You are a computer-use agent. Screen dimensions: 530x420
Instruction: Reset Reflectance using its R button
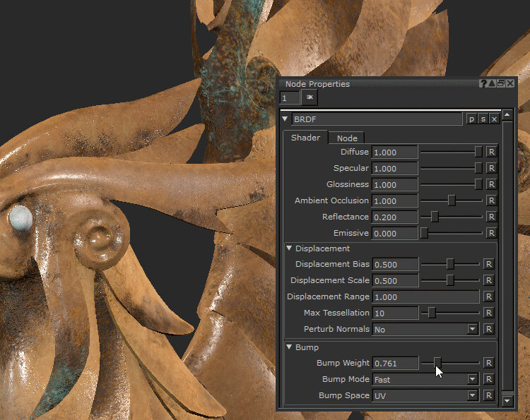tap(491, 217)
